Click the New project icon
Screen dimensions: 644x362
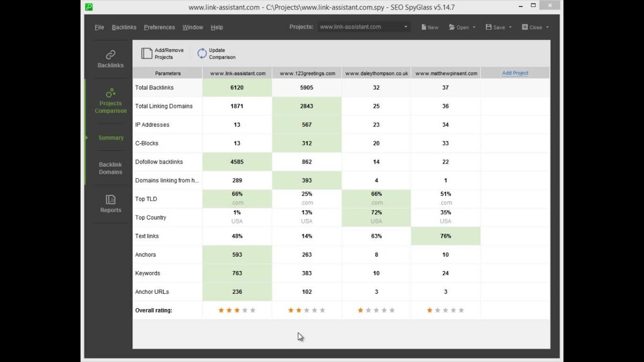pyautogui.click(x=424, y=27)
